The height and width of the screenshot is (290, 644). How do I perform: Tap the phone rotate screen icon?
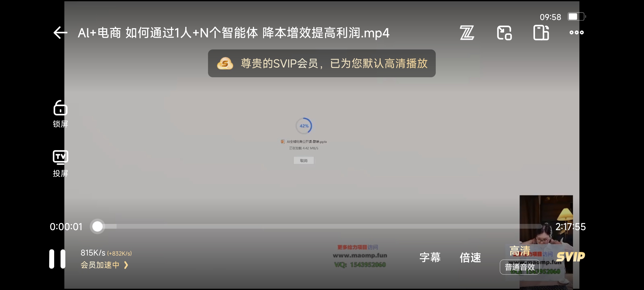pos(541,33)
